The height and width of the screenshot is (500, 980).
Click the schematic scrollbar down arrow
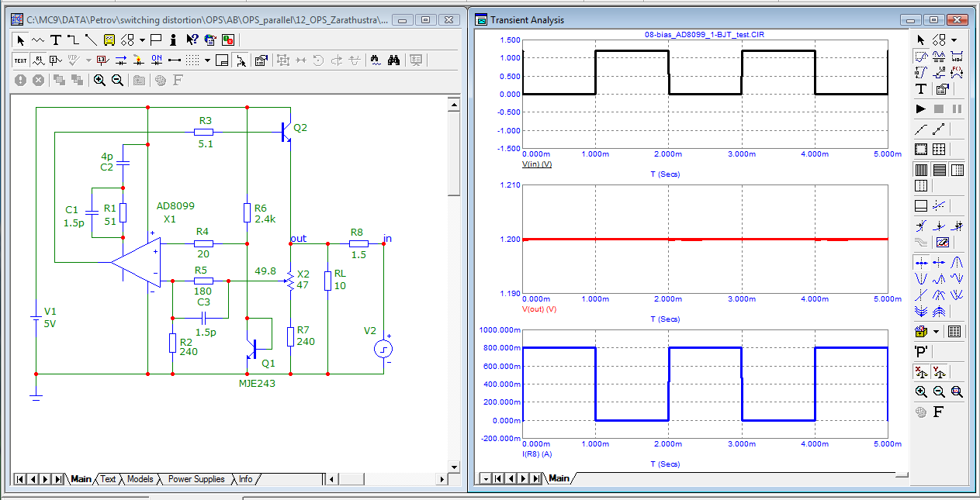tap(455, 467)
